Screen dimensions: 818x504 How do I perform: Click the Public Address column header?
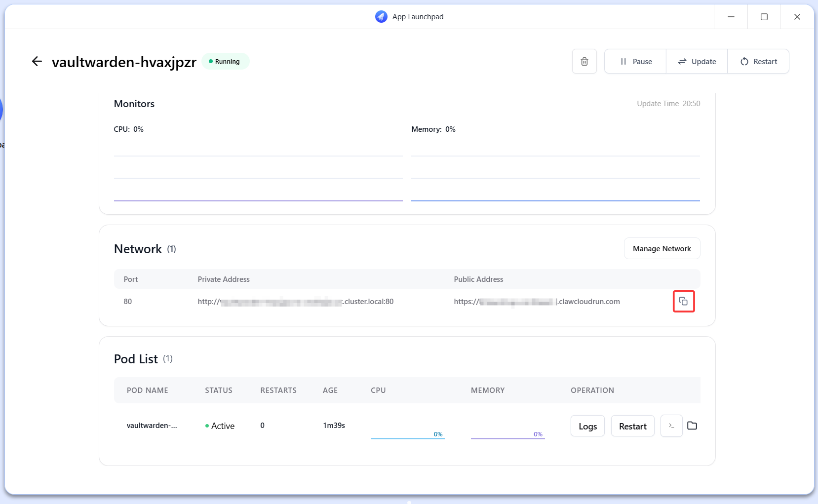tap(478, 279)
